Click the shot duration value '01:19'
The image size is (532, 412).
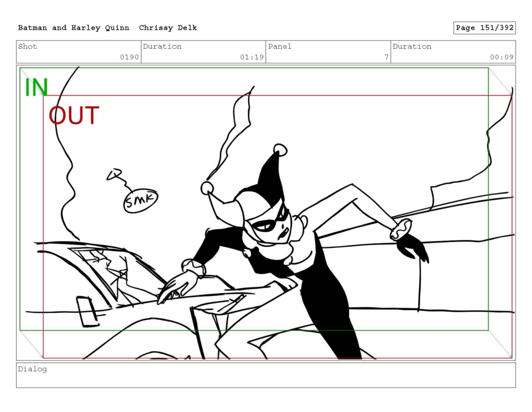coord(252,57)
